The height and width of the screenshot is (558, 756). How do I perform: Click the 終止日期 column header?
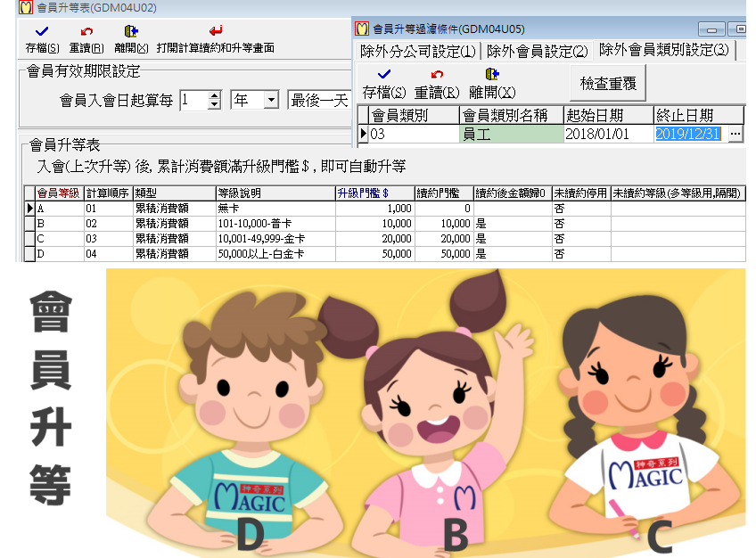pos(699,116)
